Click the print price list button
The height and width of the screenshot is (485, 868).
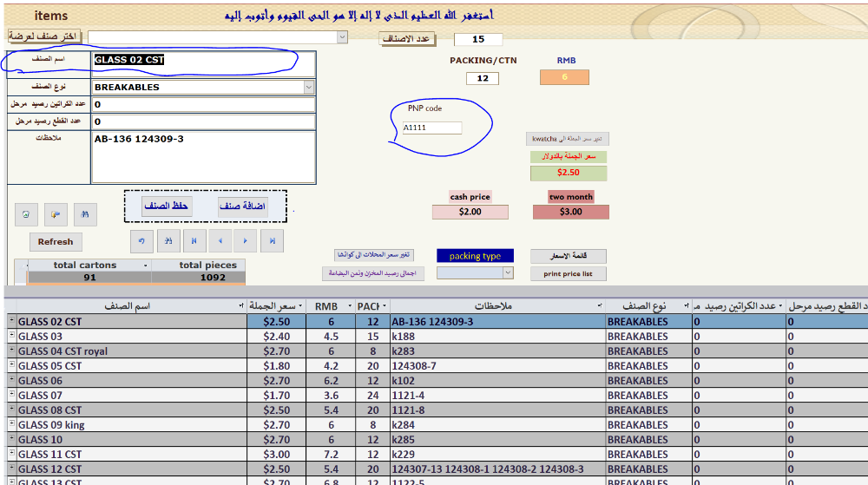569,274
